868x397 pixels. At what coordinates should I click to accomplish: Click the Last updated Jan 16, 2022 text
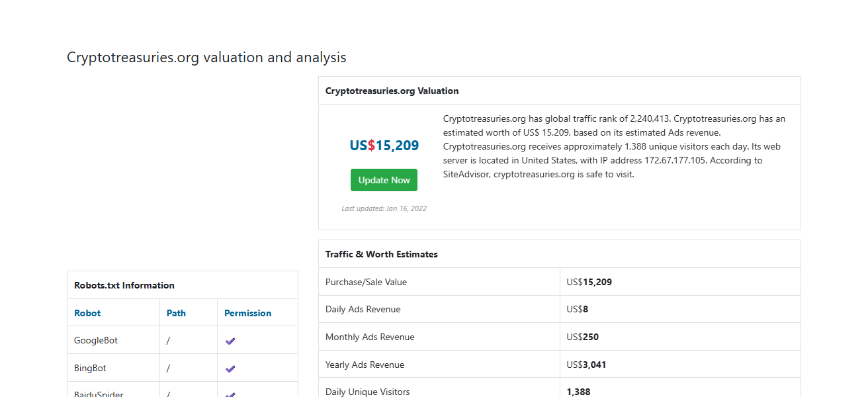[x=384, y=208]
